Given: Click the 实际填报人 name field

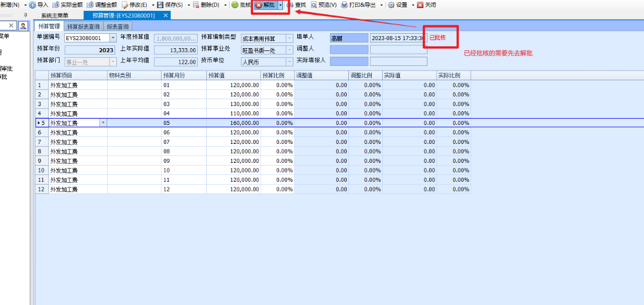Looking at the screenshot, I should click(x=349, y=62).
